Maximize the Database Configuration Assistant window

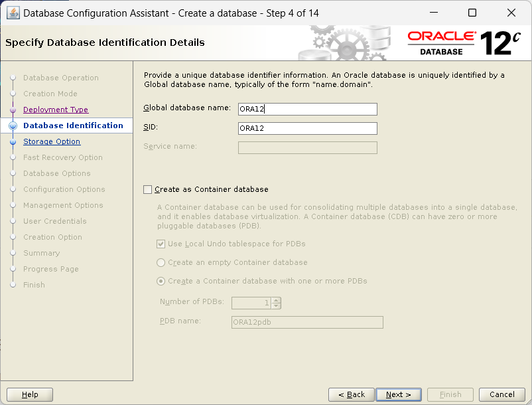click(472, 13)
